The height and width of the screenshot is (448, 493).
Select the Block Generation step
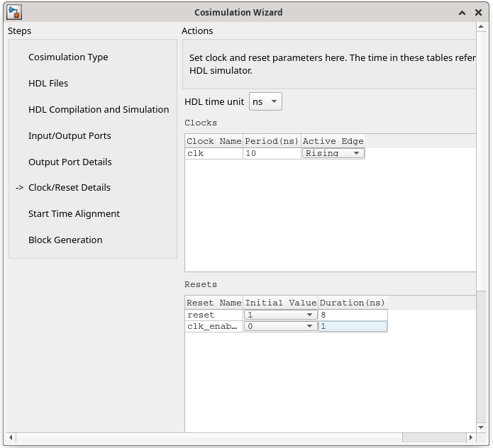[65, 240]
